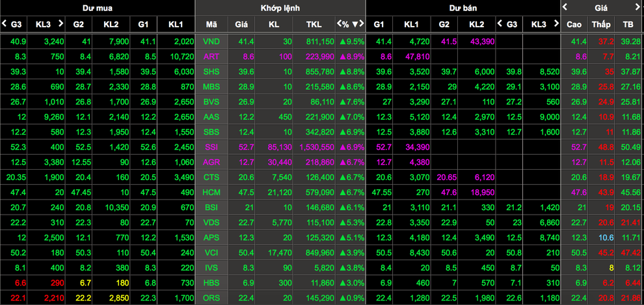Open the ART ticker symbol

[211, 57]
